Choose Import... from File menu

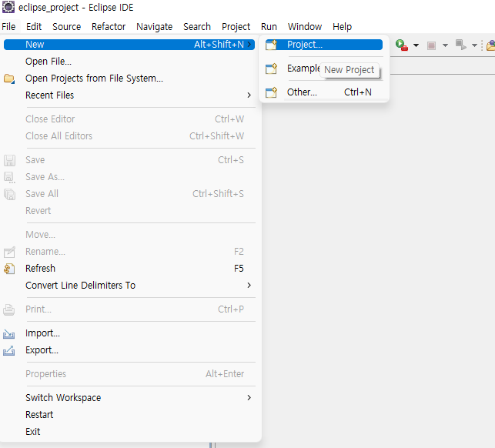pos(129,333)
